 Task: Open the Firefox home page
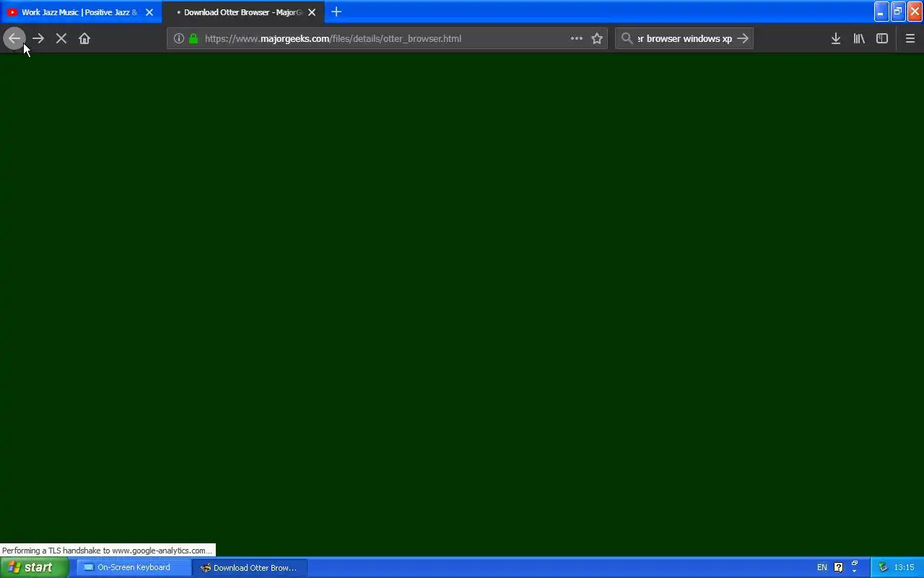pos(84,38)
